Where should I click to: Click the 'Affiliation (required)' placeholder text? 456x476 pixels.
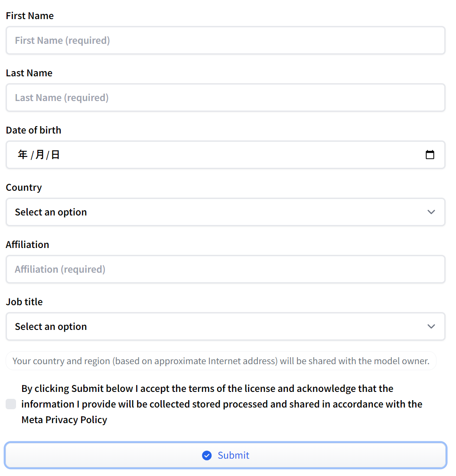click(60, 269)
